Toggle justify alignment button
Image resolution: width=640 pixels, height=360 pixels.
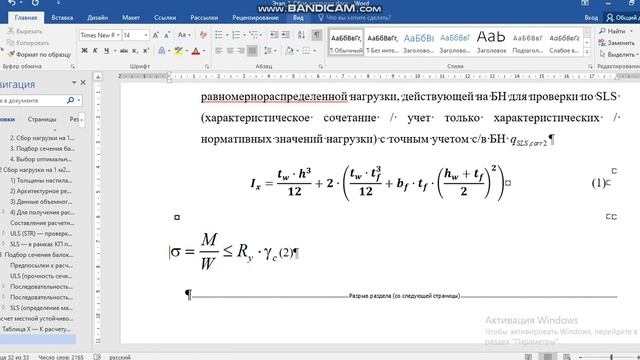(252, 51)
